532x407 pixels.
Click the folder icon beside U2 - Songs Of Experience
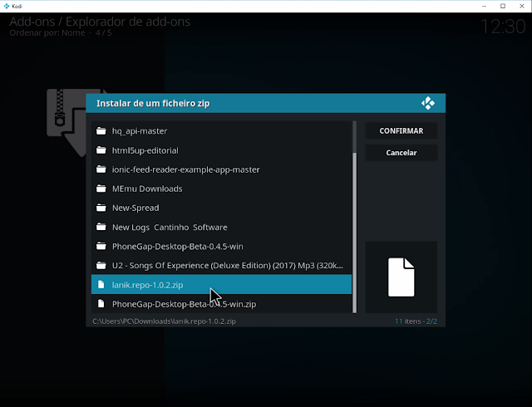pyautogui.click(x=101, y=265)
